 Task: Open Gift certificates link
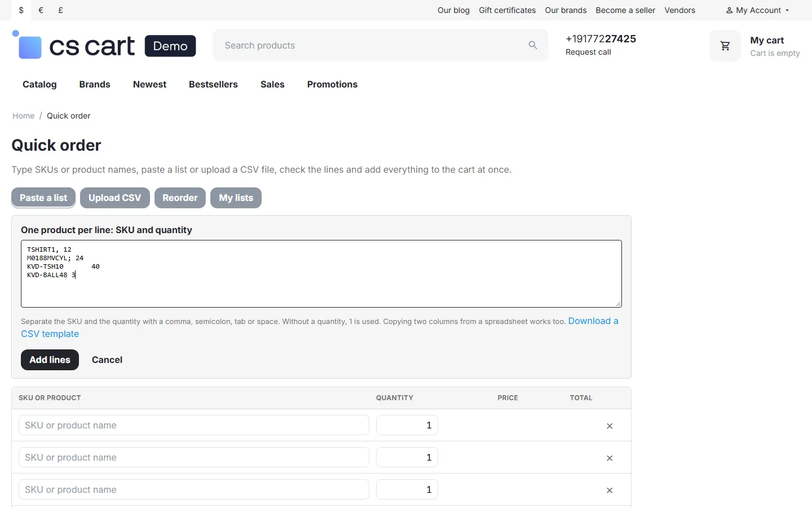point(507,10)
